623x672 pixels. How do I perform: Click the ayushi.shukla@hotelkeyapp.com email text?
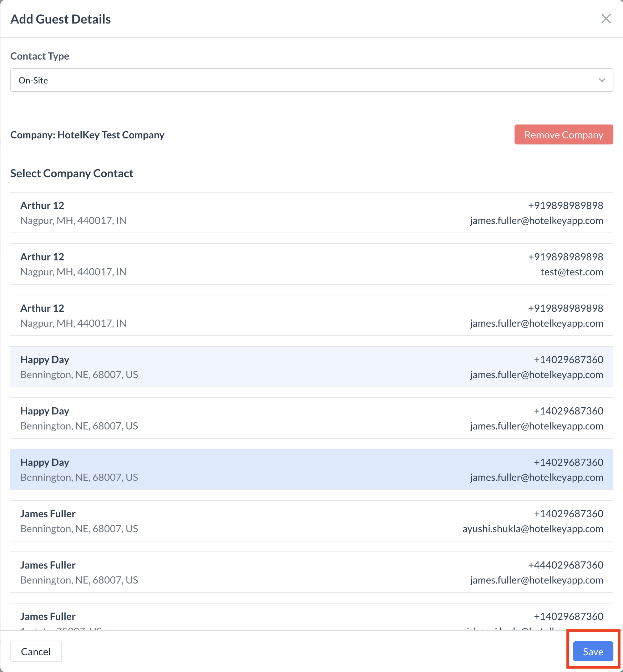(x=532, y=529)
